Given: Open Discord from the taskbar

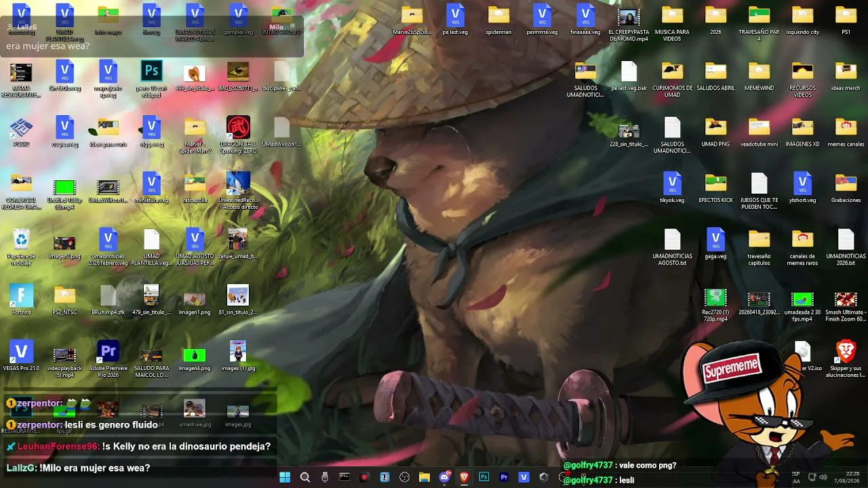Looking at the screenshot, I should tap(444, 477).
